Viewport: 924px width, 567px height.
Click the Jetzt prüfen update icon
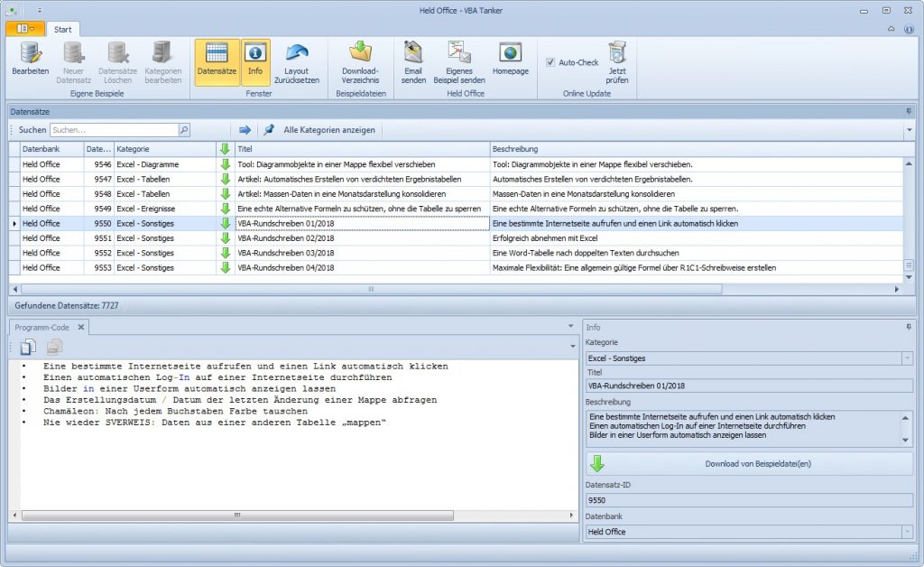pos(616,61)
